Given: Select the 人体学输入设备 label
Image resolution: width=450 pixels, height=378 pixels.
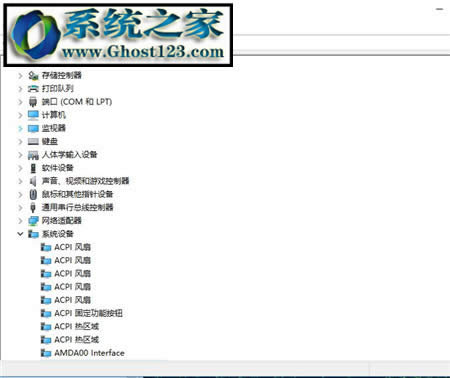Looking at the screenshot, I should pos(70,155).
